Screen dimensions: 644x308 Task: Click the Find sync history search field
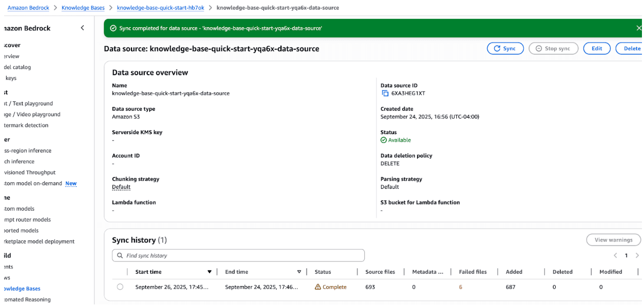pyautogui.click(x=204, y=255)
